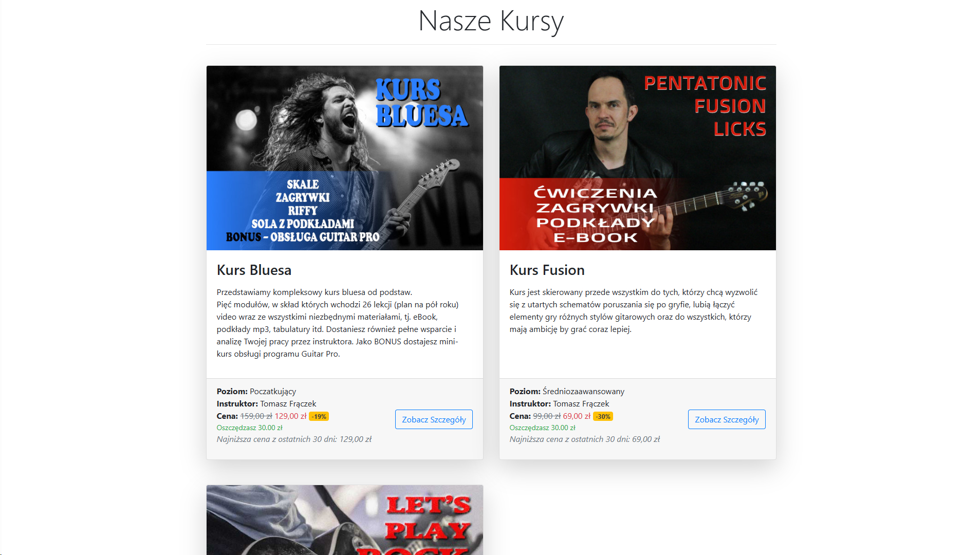The width and height of the screenshot is (980, 555).
Task: Click the 129,00 zł sale price
Action: click(290, 416)
